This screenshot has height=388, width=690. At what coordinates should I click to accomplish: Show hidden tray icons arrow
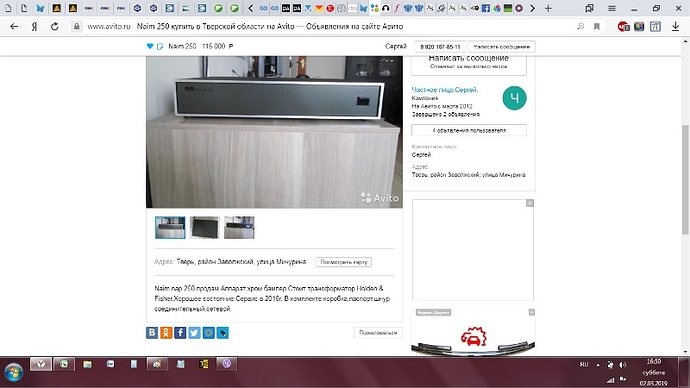point(598,365)
